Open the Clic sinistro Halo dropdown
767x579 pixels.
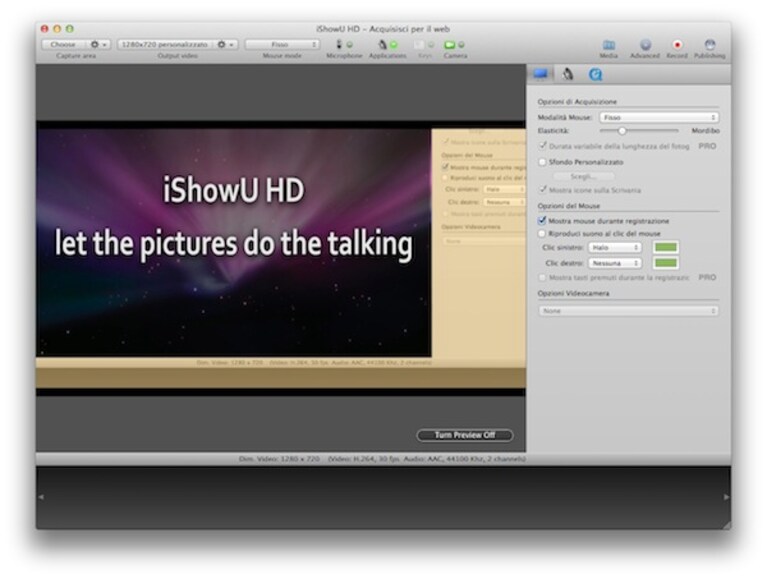tap(614, 247)
